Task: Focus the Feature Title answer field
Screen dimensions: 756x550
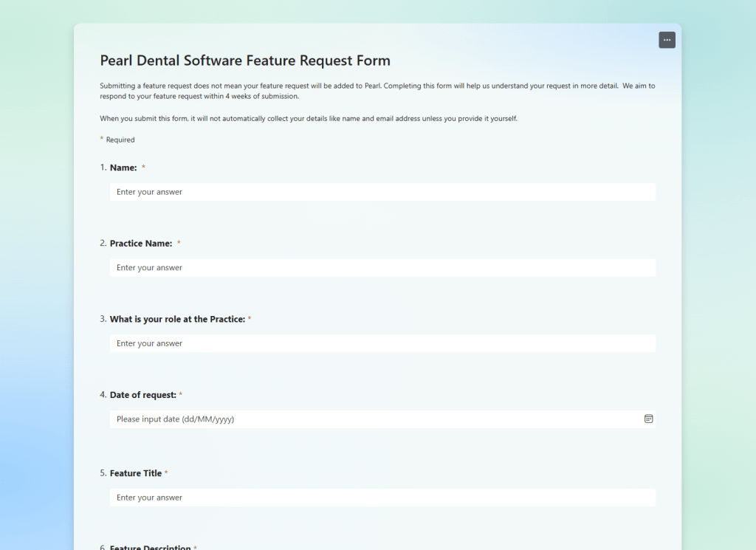Action: coord(382,498)
